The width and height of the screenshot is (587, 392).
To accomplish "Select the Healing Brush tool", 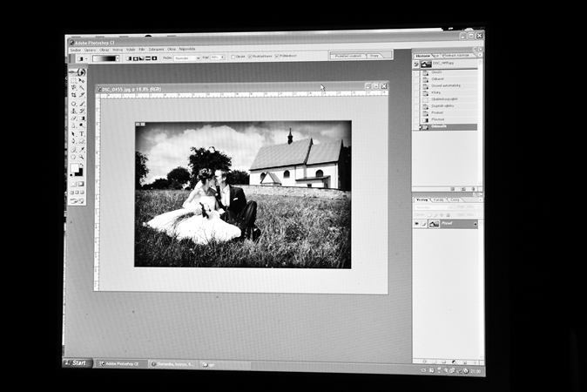I will pyautogui.click(x=73, y=104).
